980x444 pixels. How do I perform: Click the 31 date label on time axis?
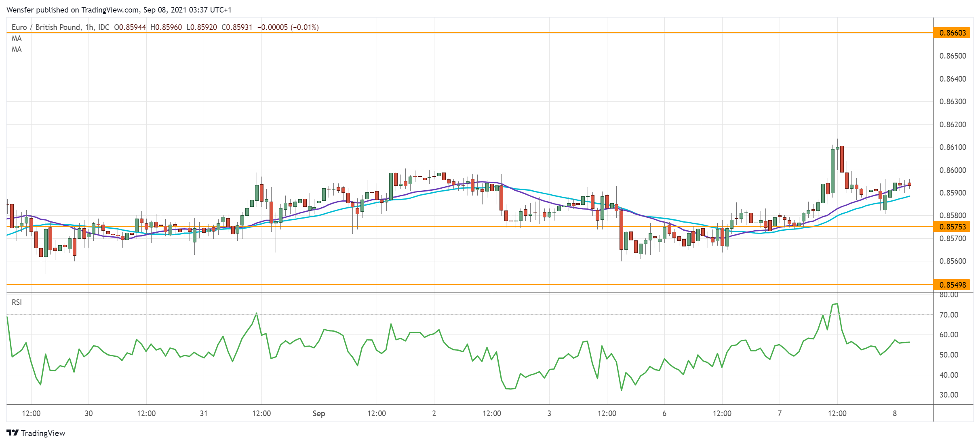[204, 413]
